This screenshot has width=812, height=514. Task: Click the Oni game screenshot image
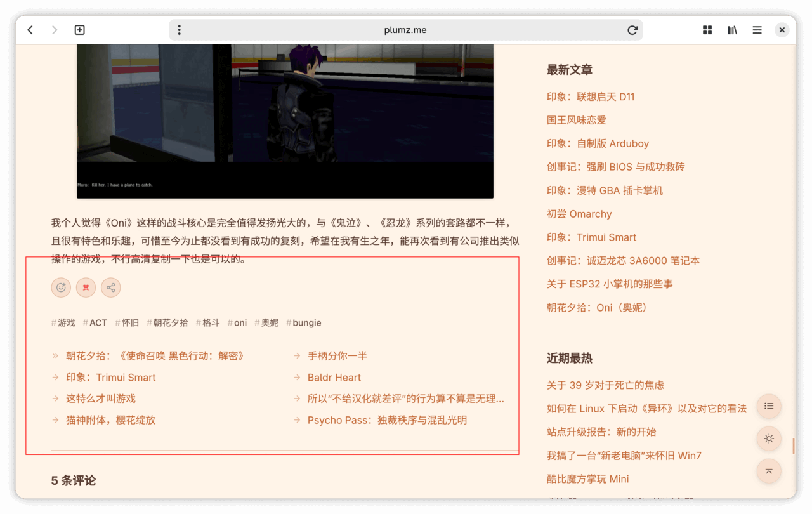tap(285, 121)
